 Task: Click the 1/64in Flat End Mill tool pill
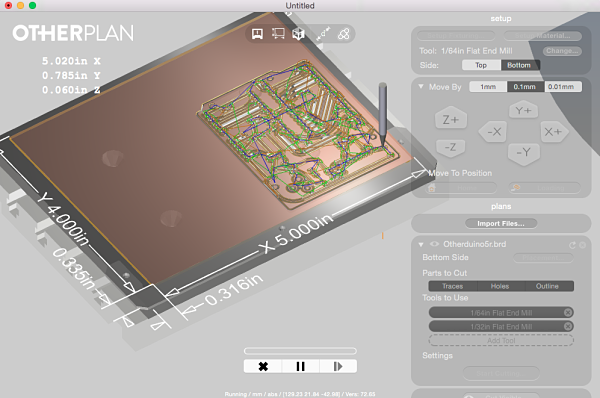pos(501,313)
